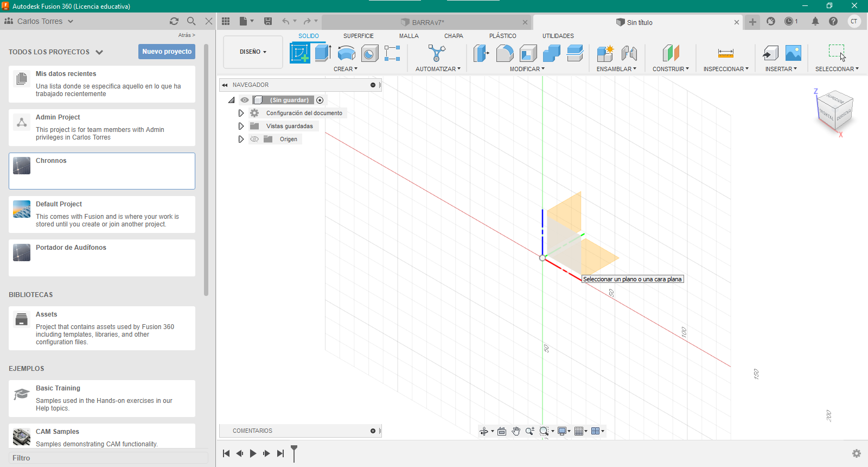Toggle the data panel grid icon
Screen dimensions: 868x467
click(226, 21)
